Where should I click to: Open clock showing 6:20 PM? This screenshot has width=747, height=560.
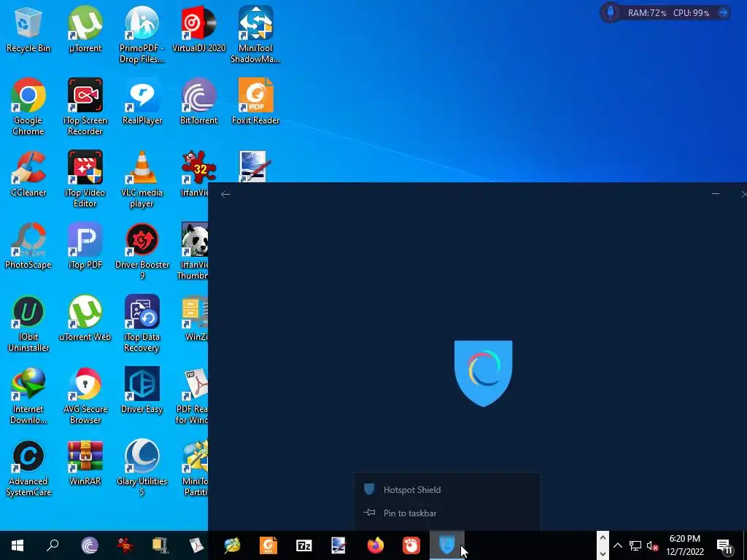684,545
